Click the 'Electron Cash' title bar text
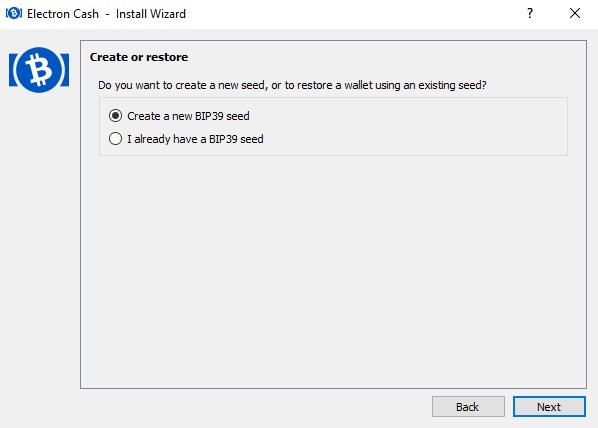The image size is (598, 428). click(63, 14)
